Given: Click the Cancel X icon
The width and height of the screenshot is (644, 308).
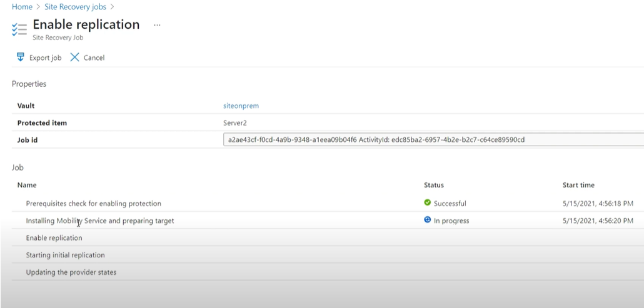Looking at the screenshot, I should [74, 57].
